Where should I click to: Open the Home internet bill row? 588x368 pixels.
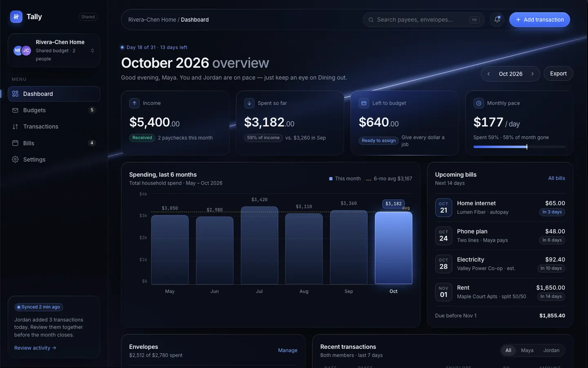coord(500,208)
